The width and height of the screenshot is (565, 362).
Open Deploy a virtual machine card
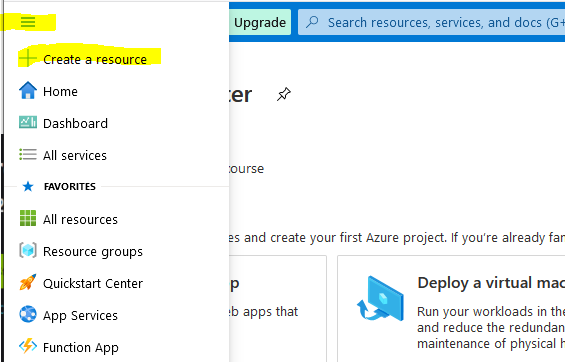[451, 309]
